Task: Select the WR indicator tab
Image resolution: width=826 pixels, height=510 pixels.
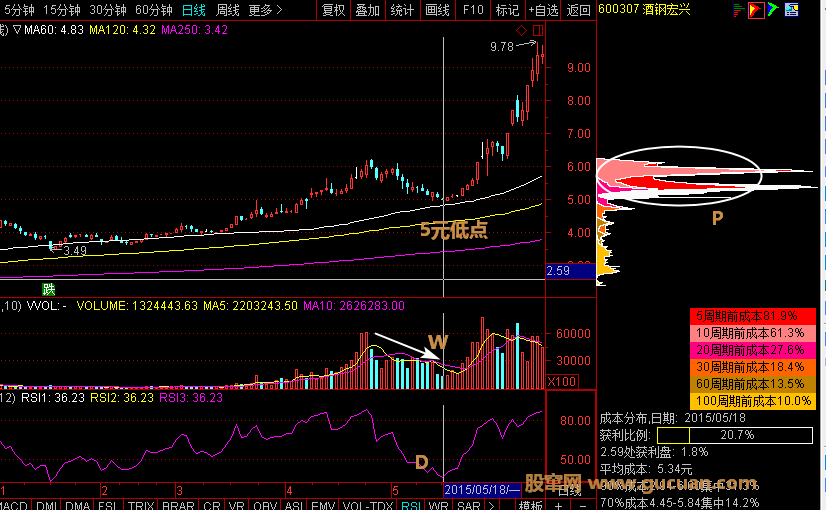Action: (x=439, y=505)
